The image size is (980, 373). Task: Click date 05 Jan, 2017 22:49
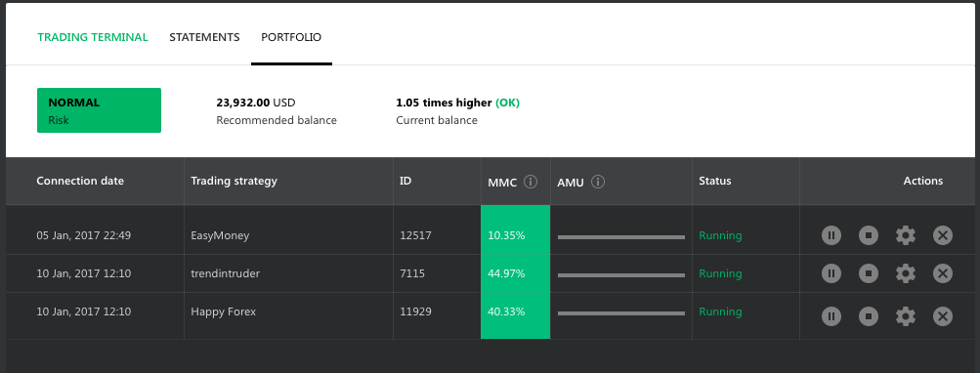tap(84, 236)
